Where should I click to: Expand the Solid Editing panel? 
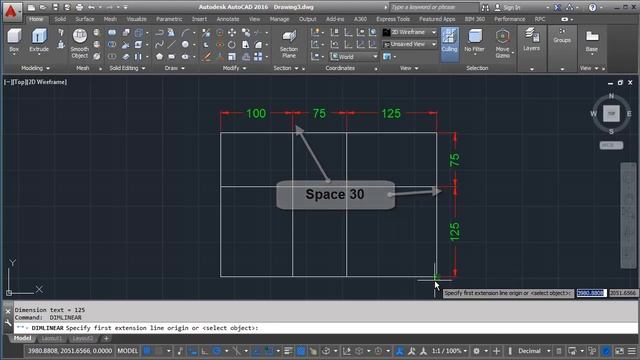[x=127, y=68]
